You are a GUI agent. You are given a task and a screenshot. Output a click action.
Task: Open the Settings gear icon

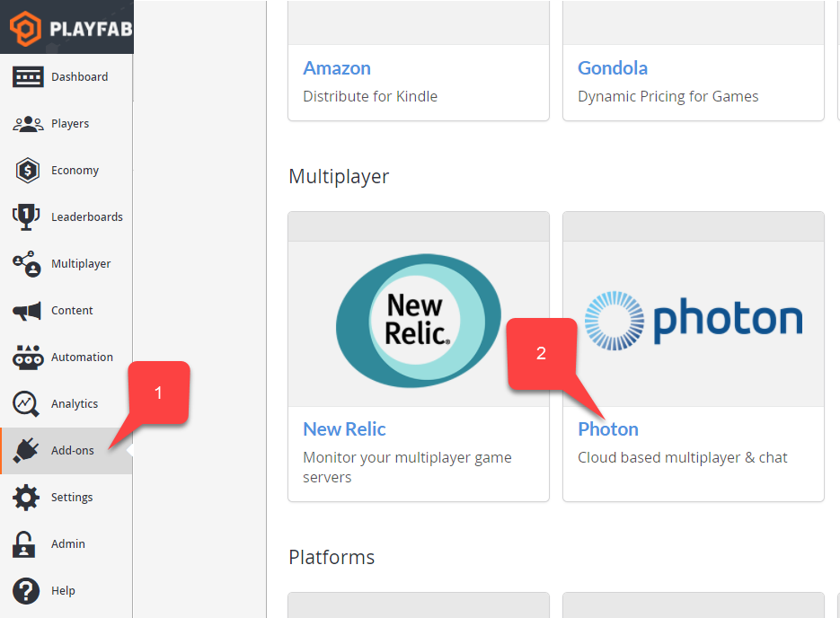point(26,498)
